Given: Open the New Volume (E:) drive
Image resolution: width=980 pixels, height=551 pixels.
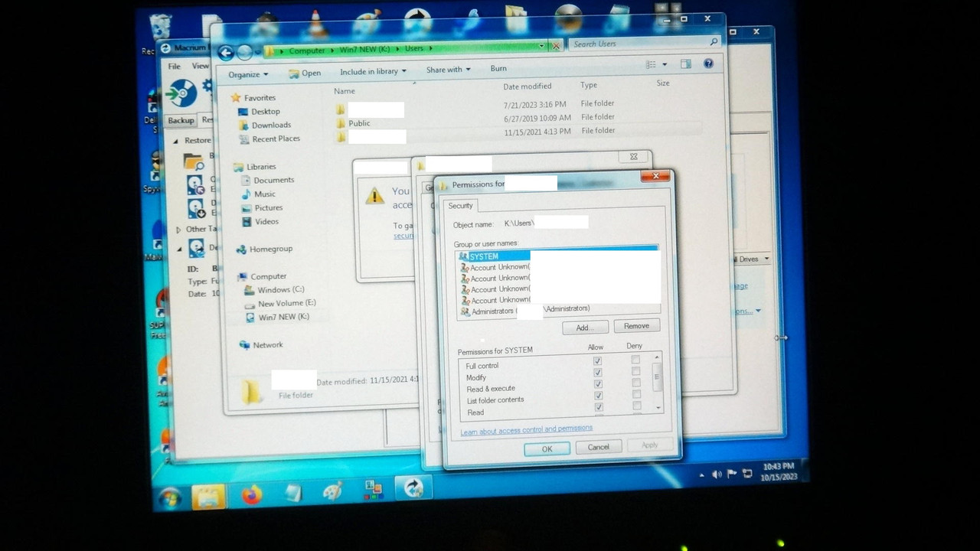Looking at the screenshot, I should tap(286, 304).
